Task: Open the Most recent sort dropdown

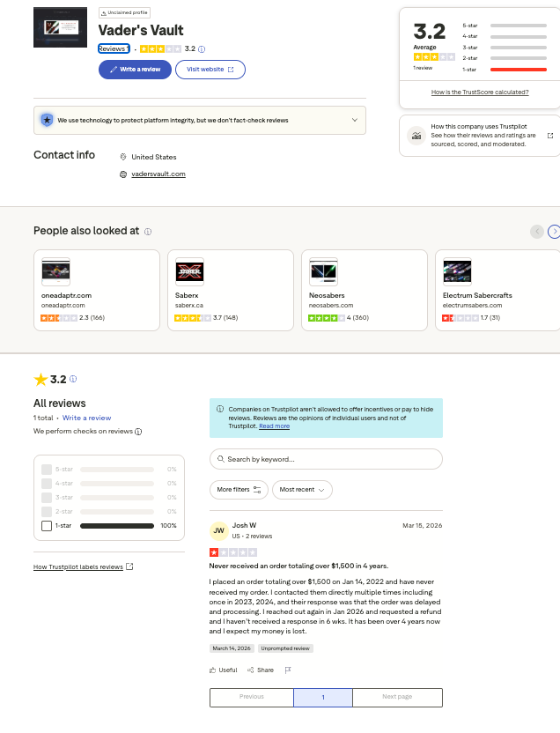Action: [302, 490]
